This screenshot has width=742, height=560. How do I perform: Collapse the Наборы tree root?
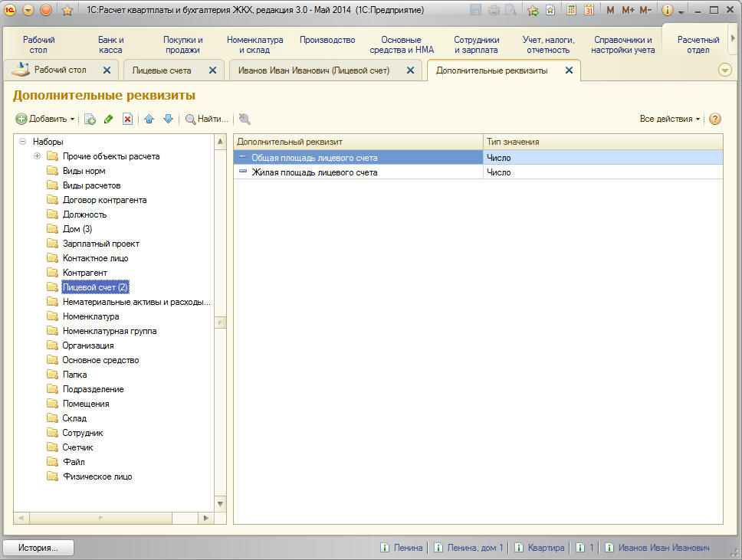(22, 142)
